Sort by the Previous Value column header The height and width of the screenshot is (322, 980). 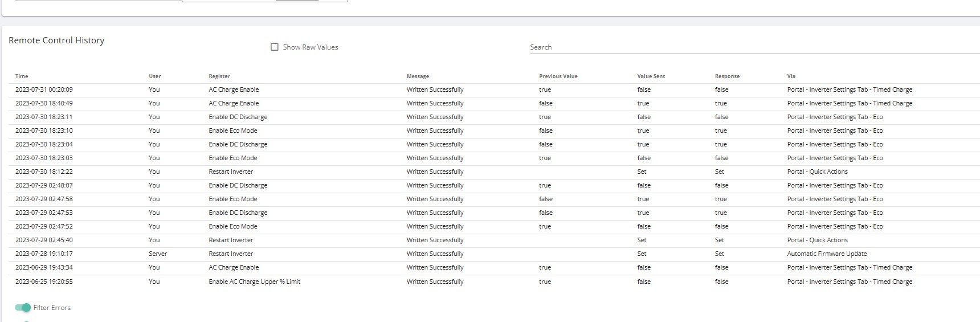click(x=558, y=76)
